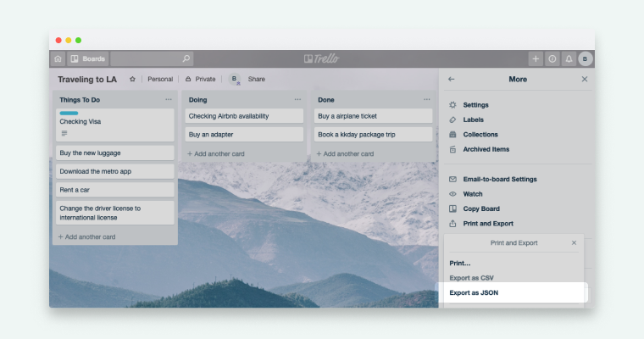
Task: Open Book a kkday package trip card
Action: pos(374,135)
